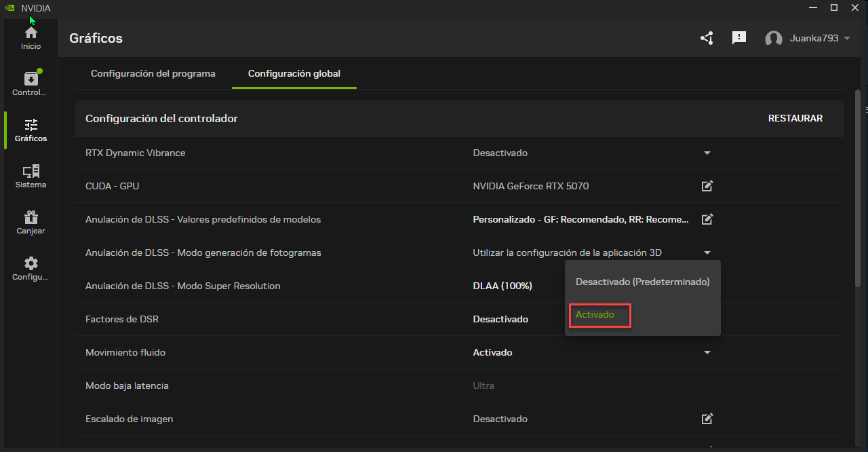This screenshot has width=868, height=452.
Task: Maximize the NVIDIA app window
Action: point(834,7)
